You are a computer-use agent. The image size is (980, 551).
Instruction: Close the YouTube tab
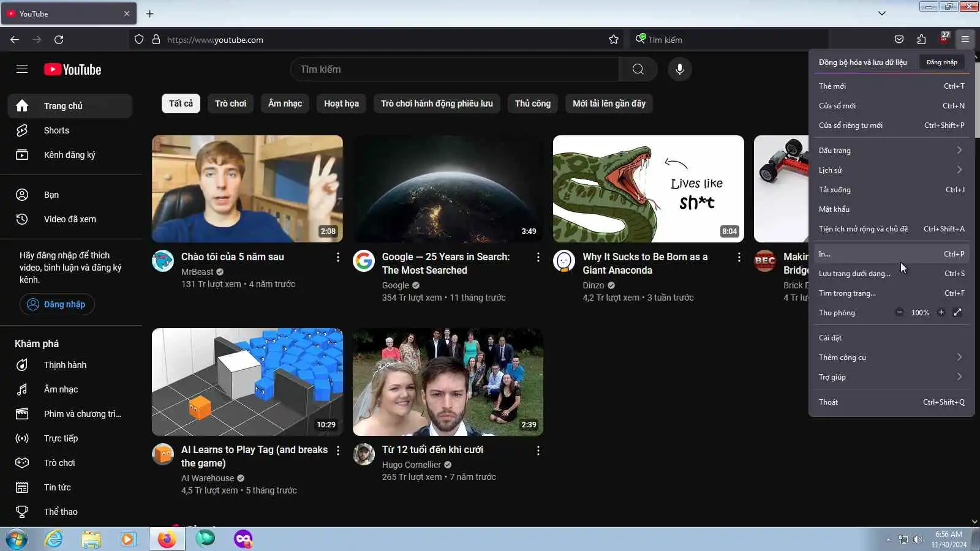point(127,13)
